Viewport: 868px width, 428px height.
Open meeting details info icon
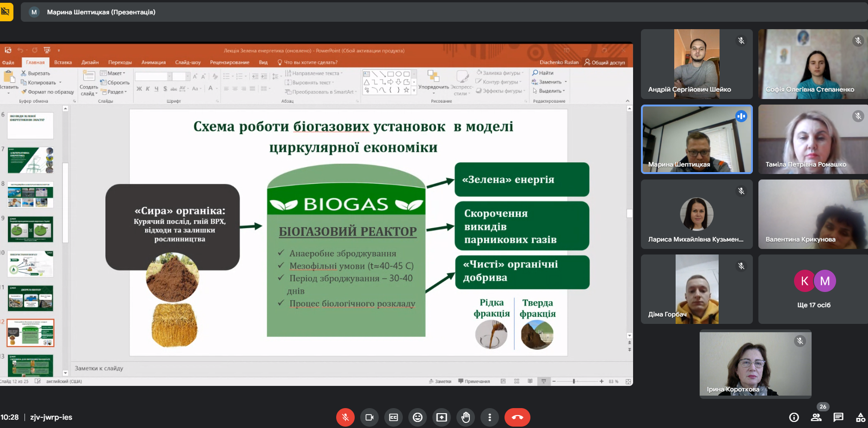click(794, 417)
